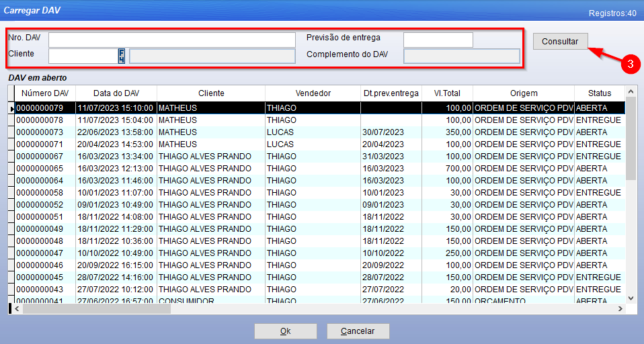The width and height of the screenshot is (644, 344).
Task: Click the Status column header
Action: pos(600,93)
